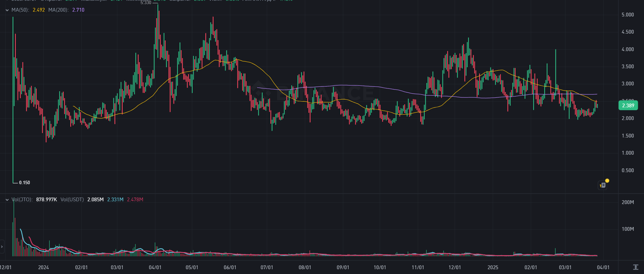The image size is (644, 274).
Task: Click the 02/01 date left of 03/01
Action: 82,267
